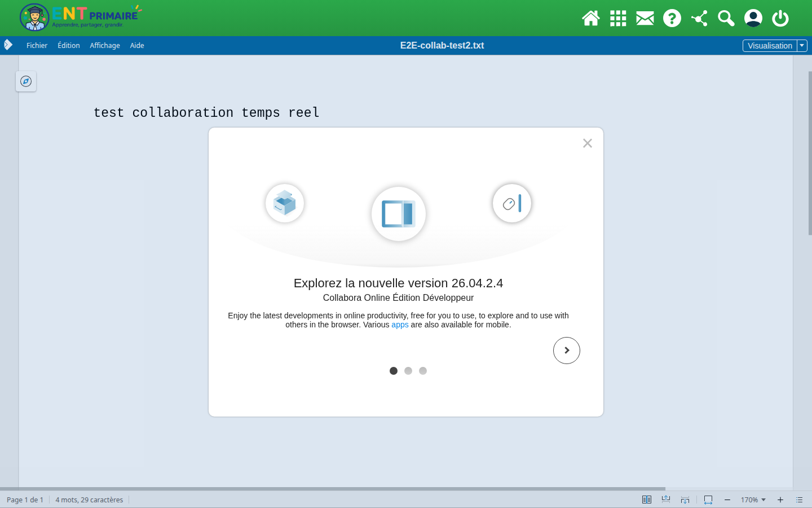Click the box package icon in dialog

285,203
